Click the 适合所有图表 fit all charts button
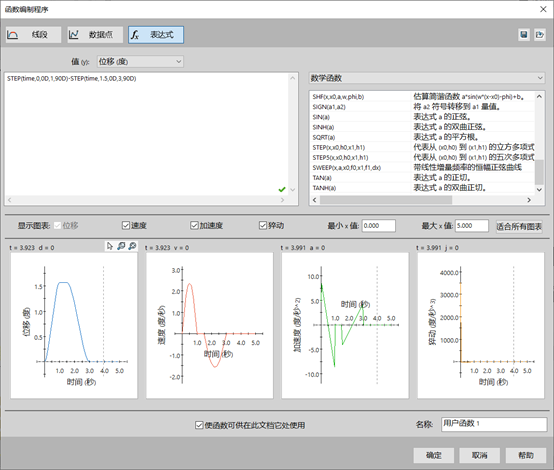This screenshot has width=554, height=470. pos(519,227)
